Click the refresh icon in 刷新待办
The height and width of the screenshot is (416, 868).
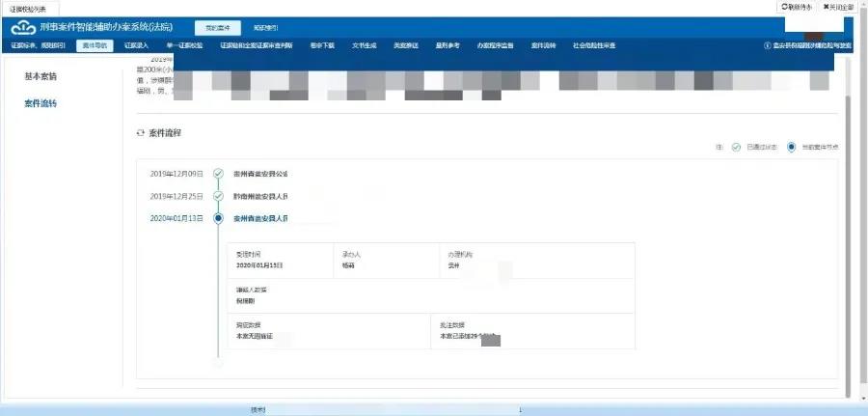(x=784, y=7)
